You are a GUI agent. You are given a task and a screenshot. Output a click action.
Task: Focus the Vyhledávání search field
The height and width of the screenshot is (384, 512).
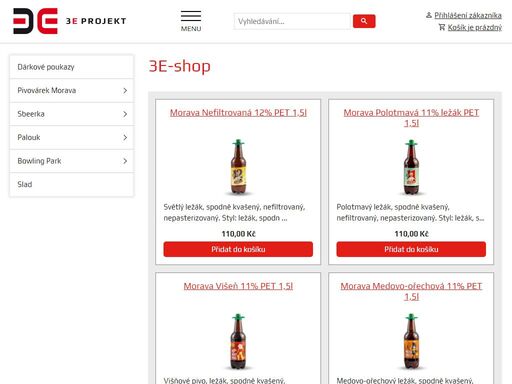pyautogui.click(x=292, y=21)
